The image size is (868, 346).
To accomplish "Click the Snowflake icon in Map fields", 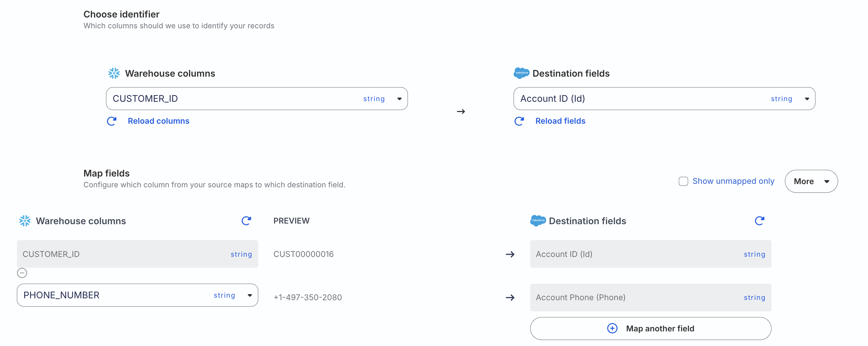I will [25, 221].
